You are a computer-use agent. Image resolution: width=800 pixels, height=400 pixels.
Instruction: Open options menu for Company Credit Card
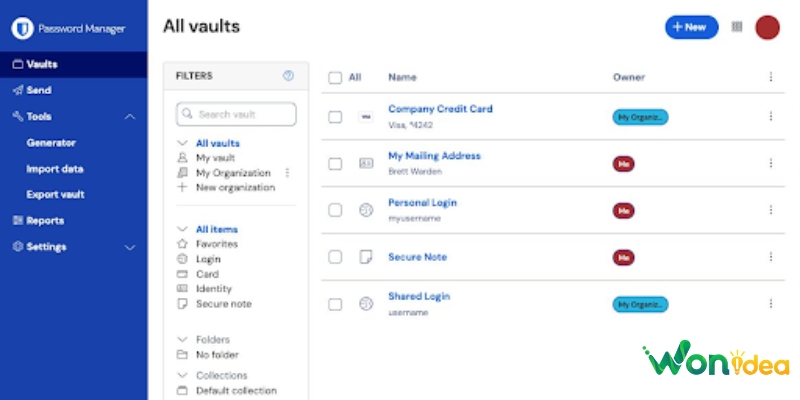point(771,116)
